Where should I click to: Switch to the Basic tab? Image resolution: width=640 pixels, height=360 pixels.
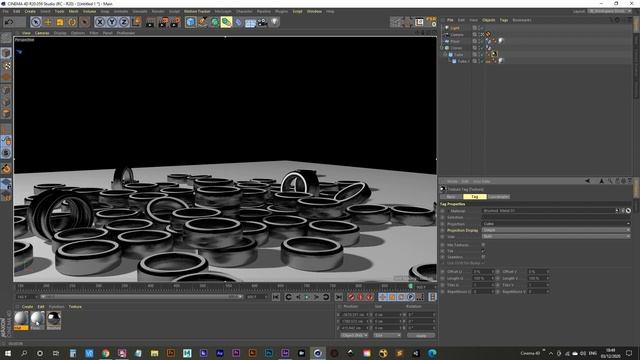[451, 197]
